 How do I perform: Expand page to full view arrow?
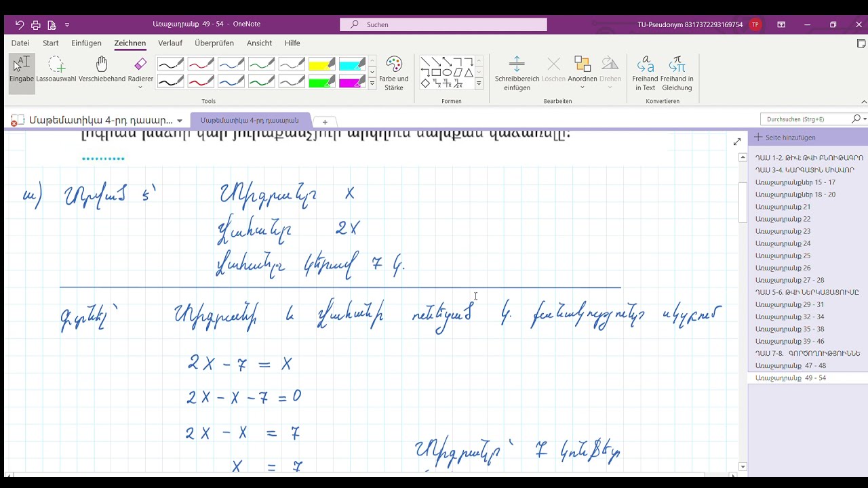click(737, 142)
